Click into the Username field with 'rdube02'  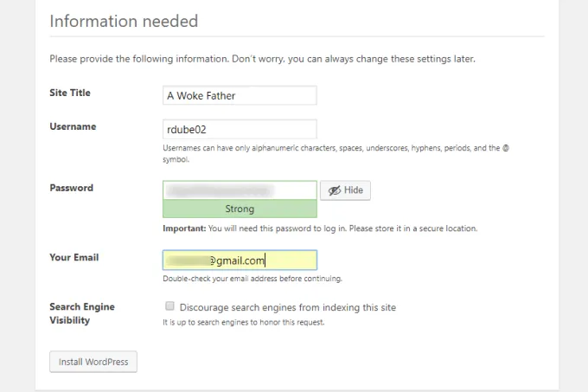pyautogui.click(x=240, y=129)
